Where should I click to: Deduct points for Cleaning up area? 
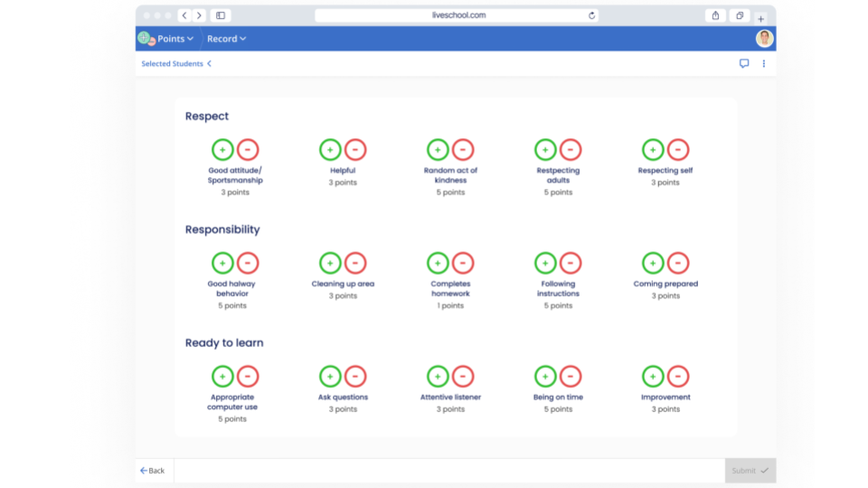pyautogui.click(x=355, y=263)
